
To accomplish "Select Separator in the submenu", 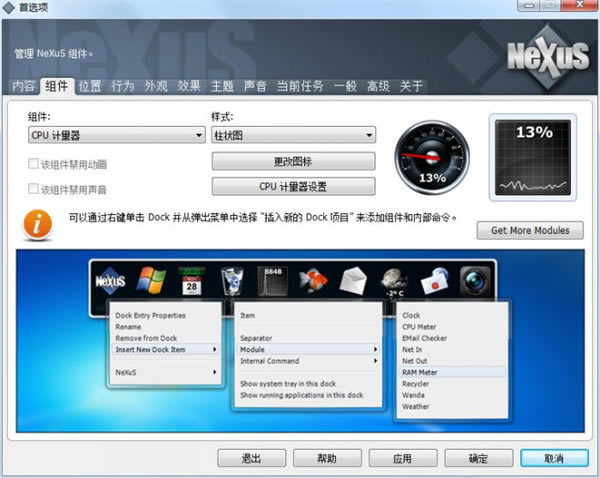I will click(x=256, y=338).
